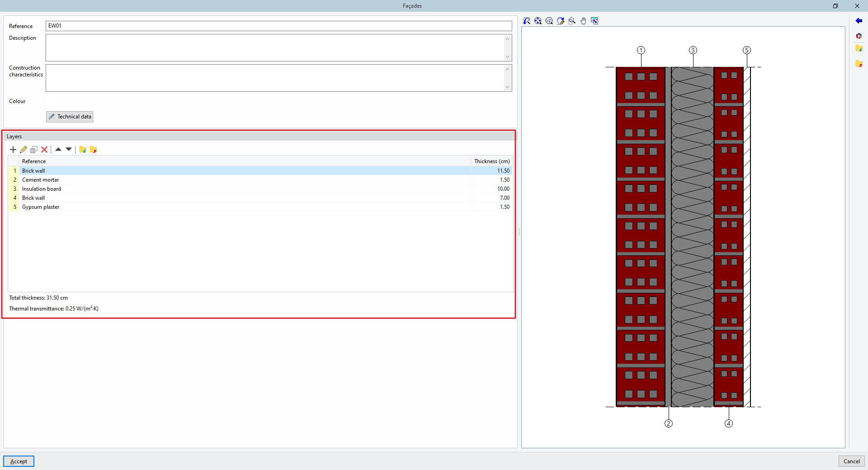Move the selected layer down
Image resolution: width=868 pixels, height=470 pixels.
click(x=69, y=150)
